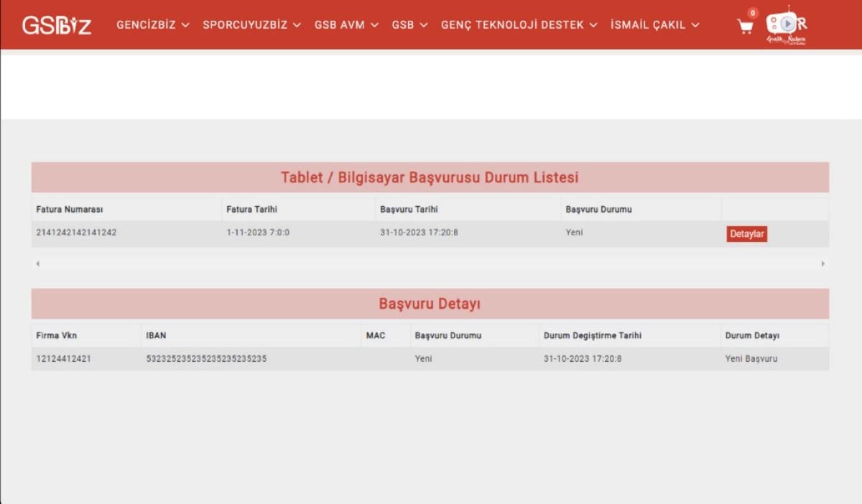Click the Durum Detayı column header
862x504 pixels.
(752, 335)
